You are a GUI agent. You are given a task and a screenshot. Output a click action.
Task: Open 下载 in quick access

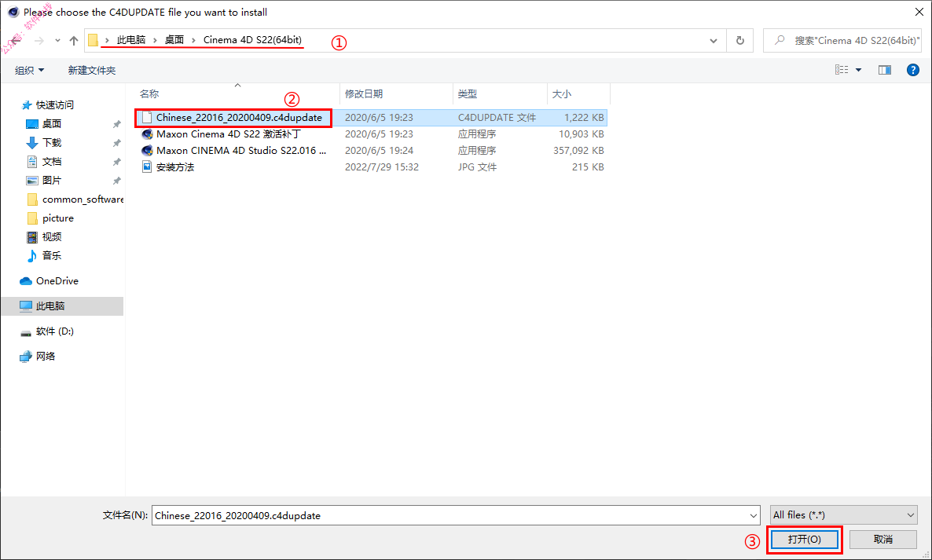(x=52, y=142)
